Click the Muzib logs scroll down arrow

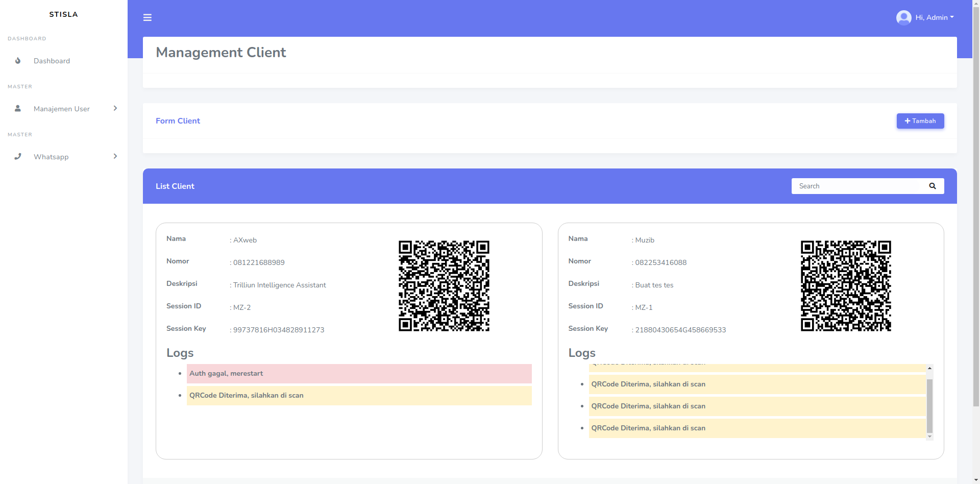pos(929,437)
